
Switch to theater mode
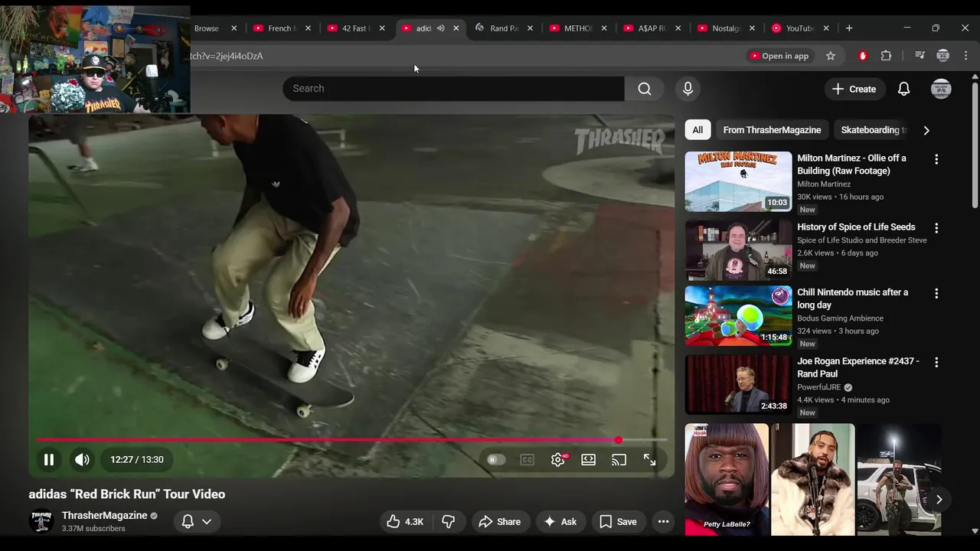coord(588,460)
